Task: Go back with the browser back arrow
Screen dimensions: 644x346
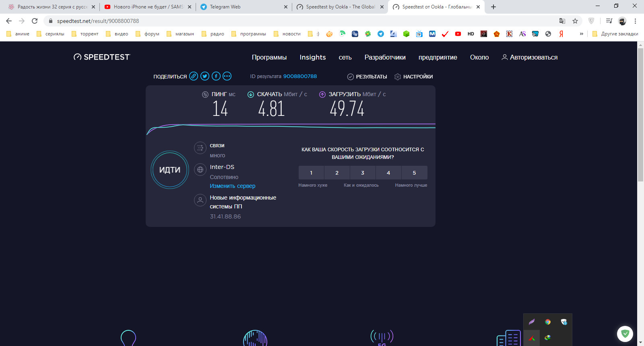Action: [x=9, y=21]
